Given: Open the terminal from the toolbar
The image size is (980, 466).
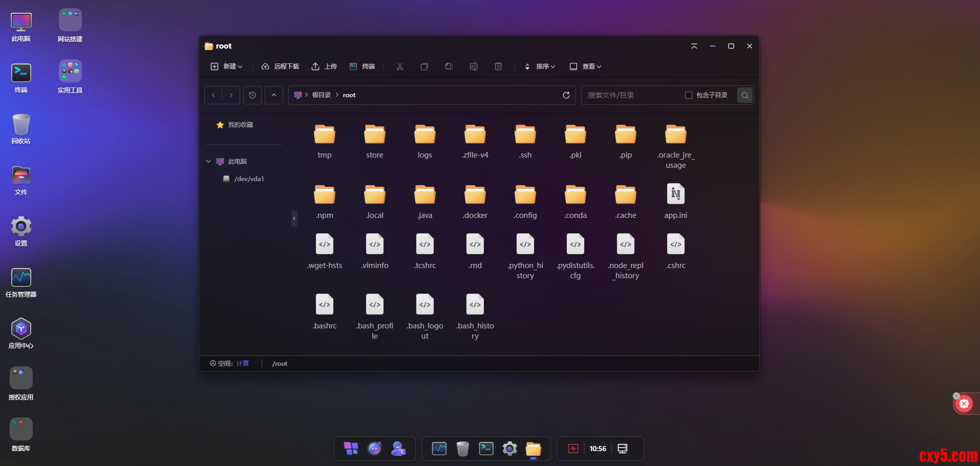Looking at the screenshot, I should point(363,66).
